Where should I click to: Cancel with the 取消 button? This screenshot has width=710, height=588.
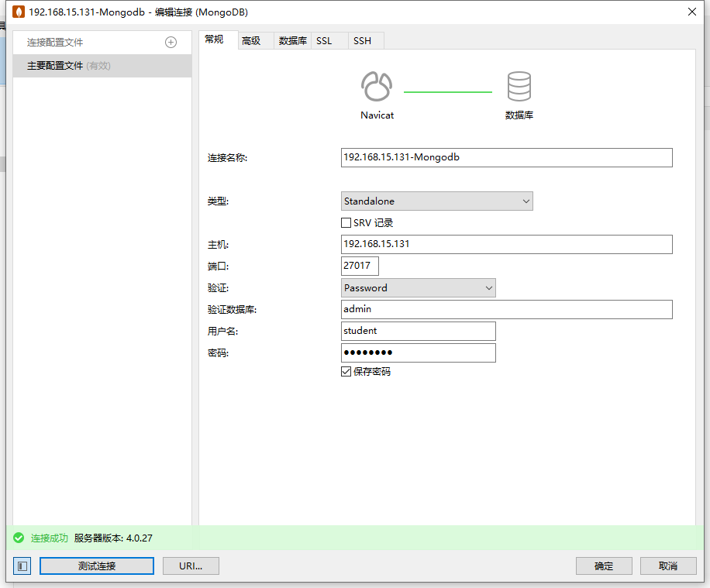(668, 566)
